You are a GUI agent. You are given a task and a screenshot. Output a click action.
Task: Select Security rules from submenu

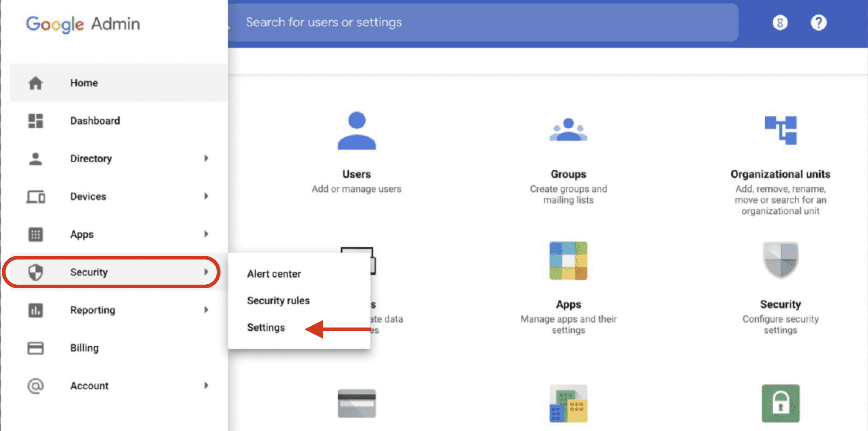278,301
